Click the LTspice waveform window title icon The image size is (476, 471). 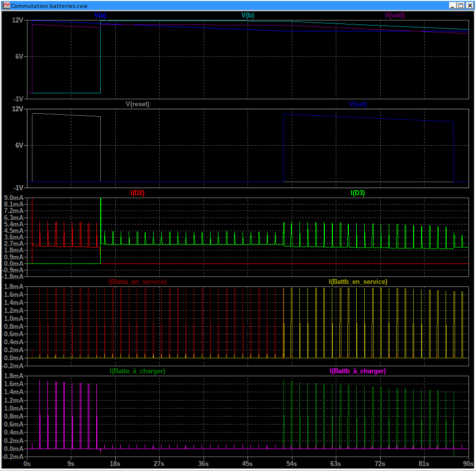point(6,5)
